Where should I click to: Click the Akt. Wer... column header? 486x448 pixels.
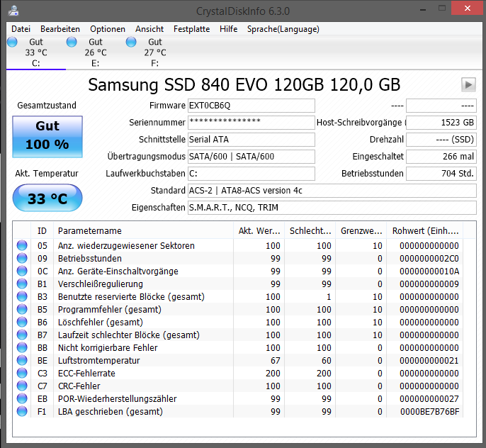pos(259,230)
